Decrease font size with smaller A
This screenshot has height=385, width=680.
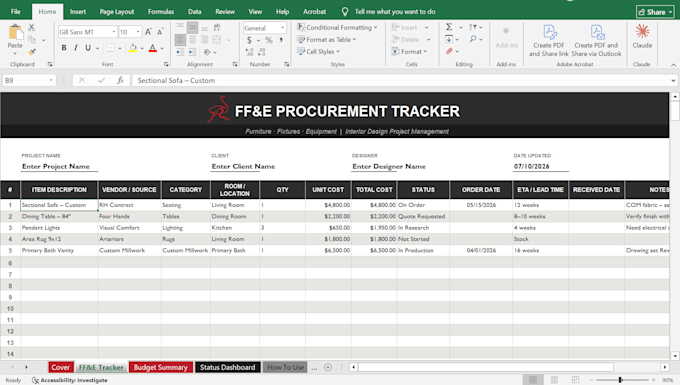coord(160,32)
